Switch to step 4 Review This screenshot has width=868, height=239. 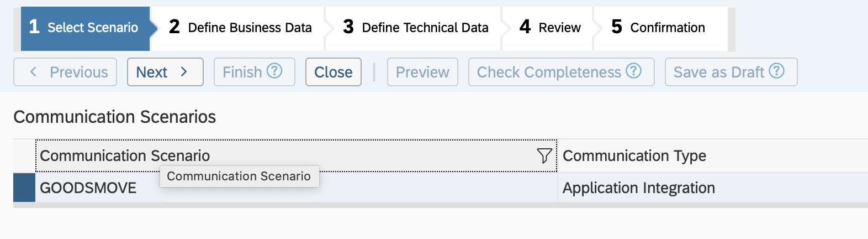click(x=551, y=28)
